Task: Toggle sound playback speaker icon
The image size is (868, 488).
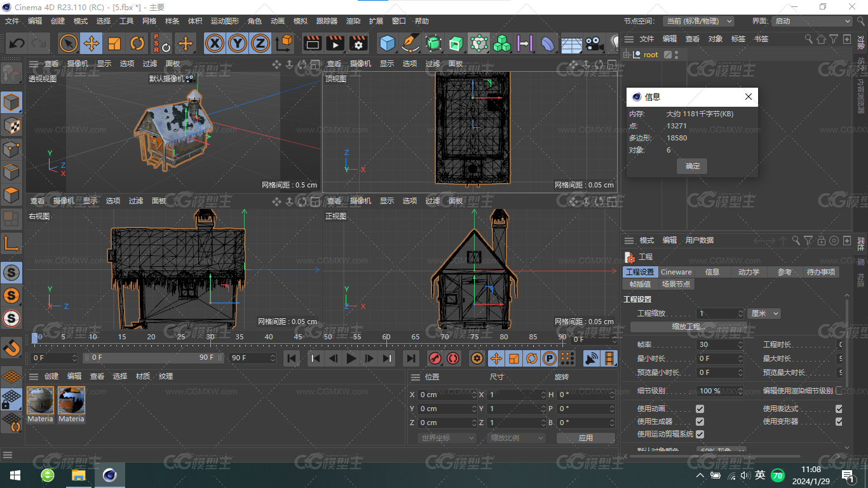Action: 592,358
